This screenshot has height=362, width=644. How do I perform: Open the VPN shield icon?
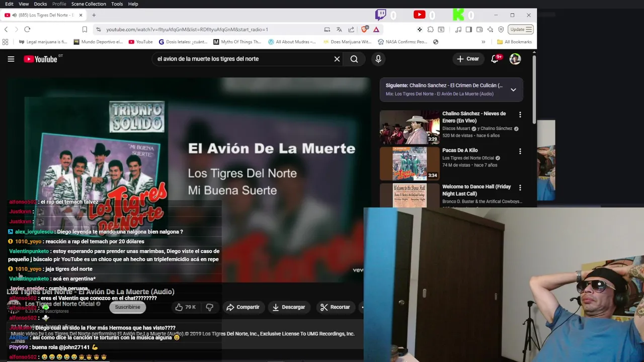[x=501, y=30]
